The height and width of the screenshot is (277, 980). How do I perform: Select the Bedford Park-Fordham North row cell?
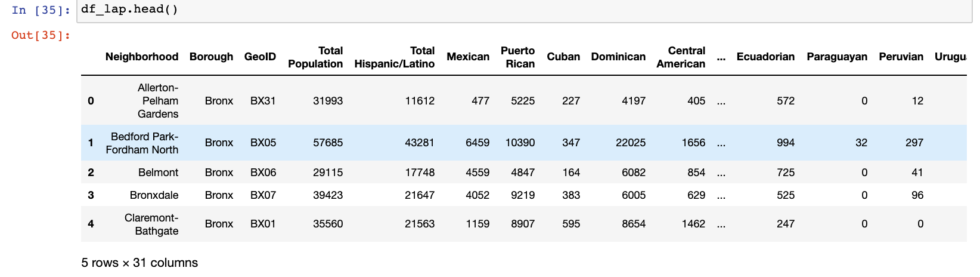coord(142,143)
